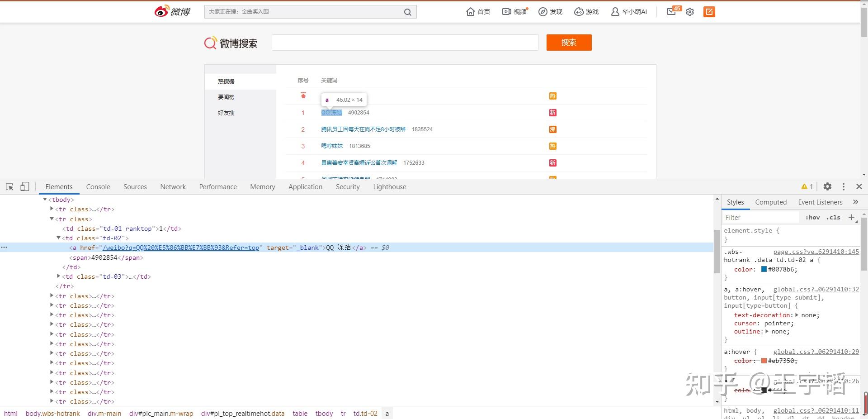Viewport: 868px width, 419px height.
Task: Open DevTools settings gear icon
Action: [827, 186]
